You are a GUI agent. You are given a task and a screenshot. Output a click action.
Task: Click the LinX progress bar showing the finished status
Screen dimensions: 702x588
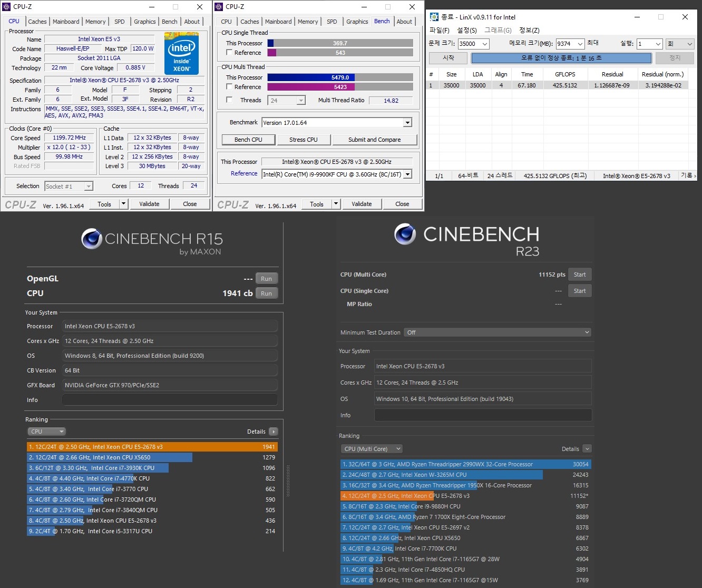[561, 58]
